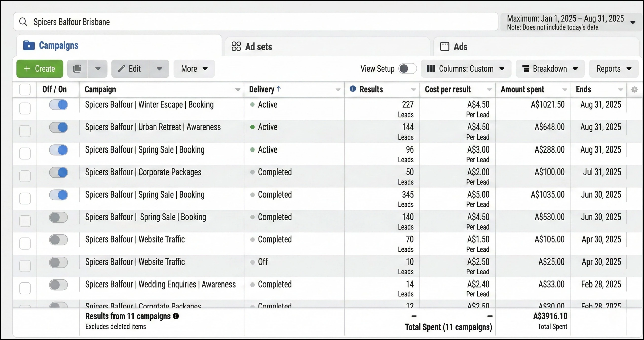Screen dimensions: 644x340
Task: Click into the campaign search field
Action: pyautogui.click(x=253, y=22)
